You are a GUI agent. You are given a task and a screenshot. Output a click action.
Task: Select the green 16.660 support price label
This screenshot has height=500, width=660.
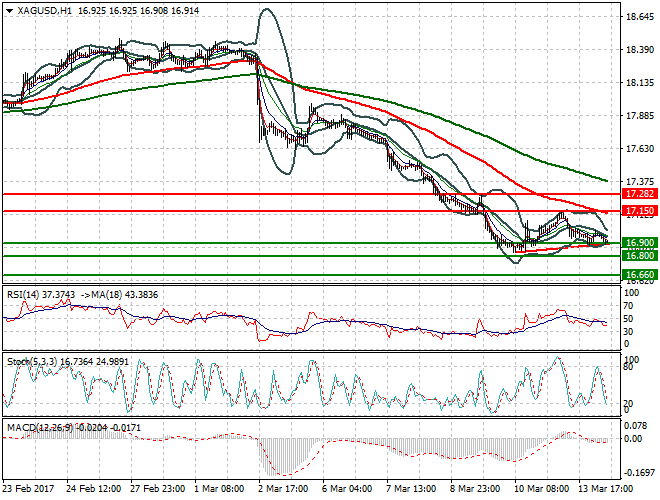coord(640,275)
